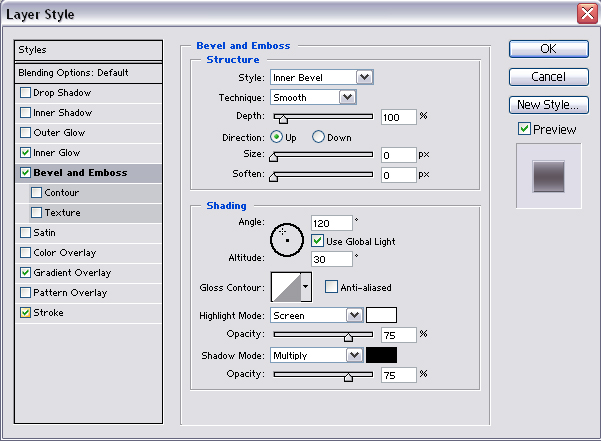The width and height of the screenshot is (601, 441).
Task: Click the New Style... button
Action: coord(548,105)
